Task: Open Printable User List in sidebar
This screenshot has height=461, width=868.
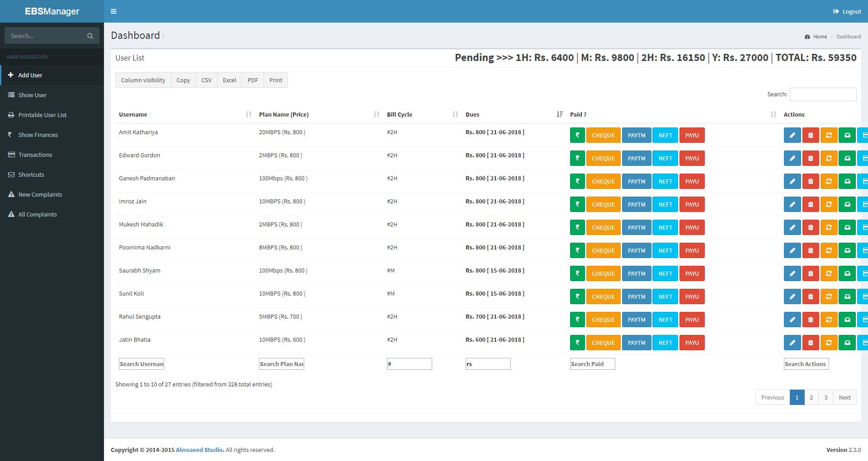Action: (52, 115)
